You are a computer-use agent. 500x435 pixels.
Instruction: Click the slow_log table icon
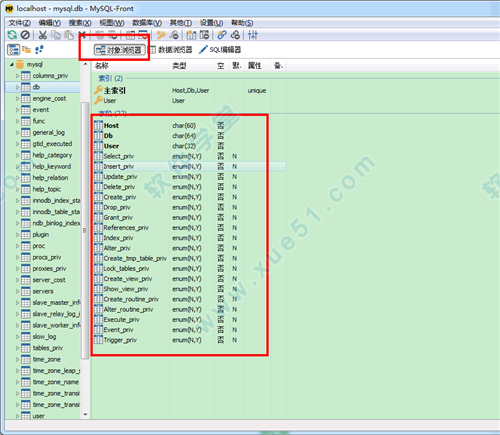click(26, 337)
